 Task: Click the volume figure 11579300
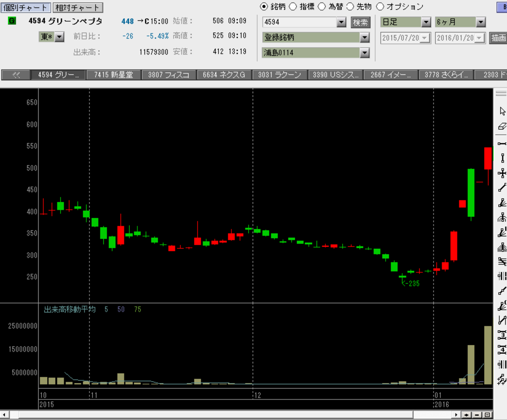pos(154,52)
